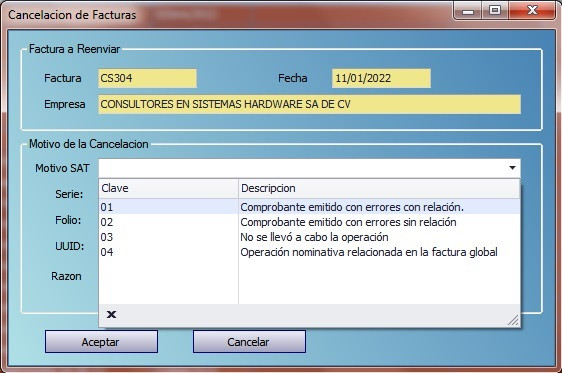Click the UUID: label
562x373 pixels.
tap(70, 246)
